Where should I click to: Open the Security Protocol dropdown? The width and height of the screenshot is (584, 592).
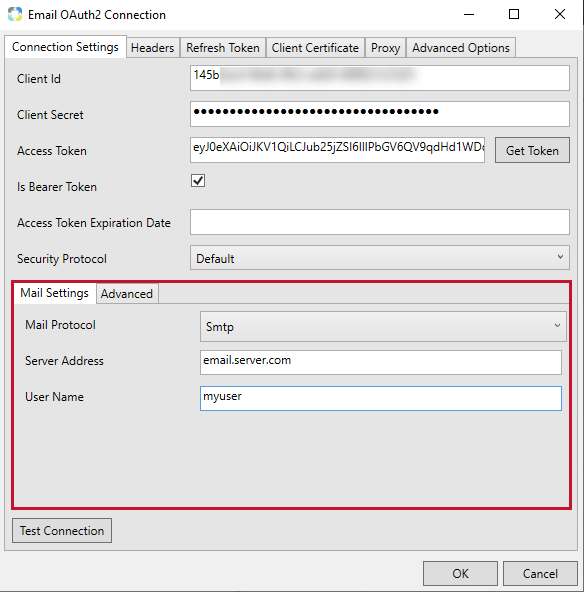point(380,258)
